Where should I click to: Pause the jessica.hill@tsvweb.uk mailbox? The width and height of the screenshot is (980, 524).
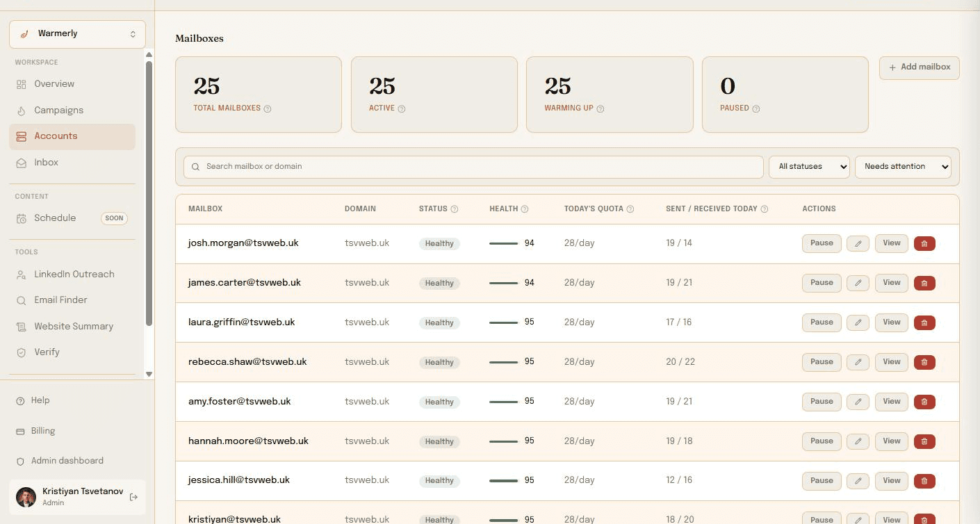(822, 481)
